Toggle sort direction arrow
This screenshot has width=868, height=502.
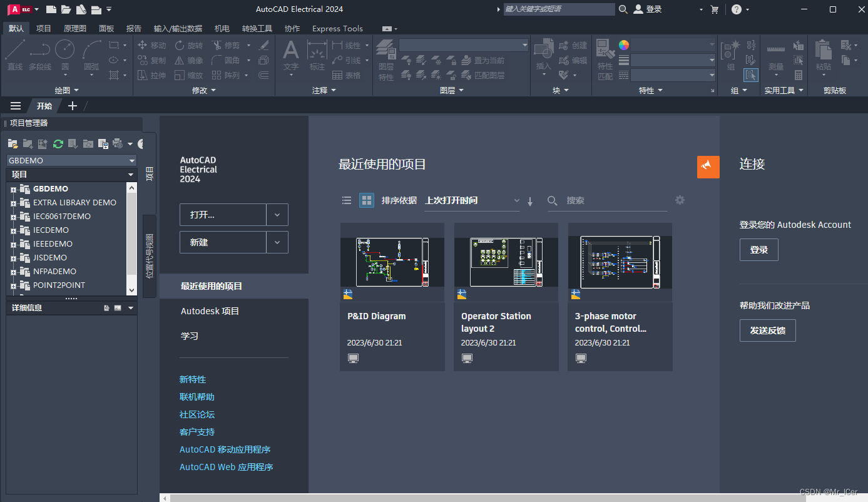click(530, 202)
